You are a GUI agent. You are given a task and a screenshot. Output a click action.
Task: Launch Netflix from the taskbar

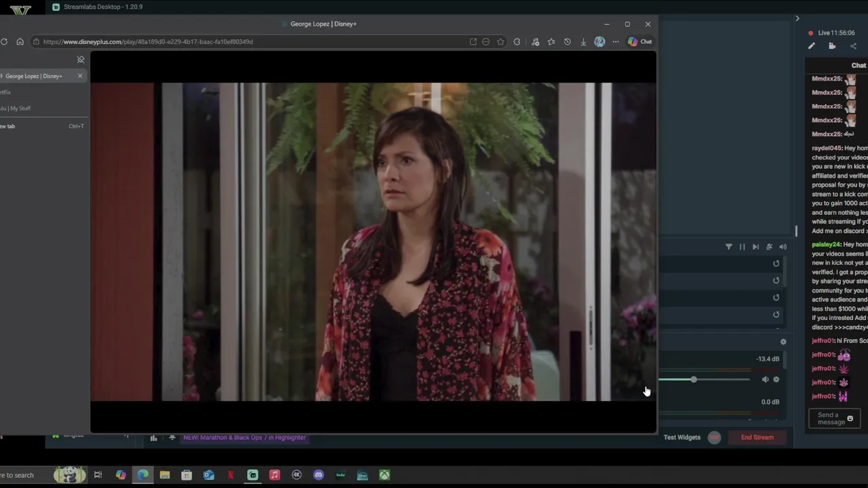(231, 475)
